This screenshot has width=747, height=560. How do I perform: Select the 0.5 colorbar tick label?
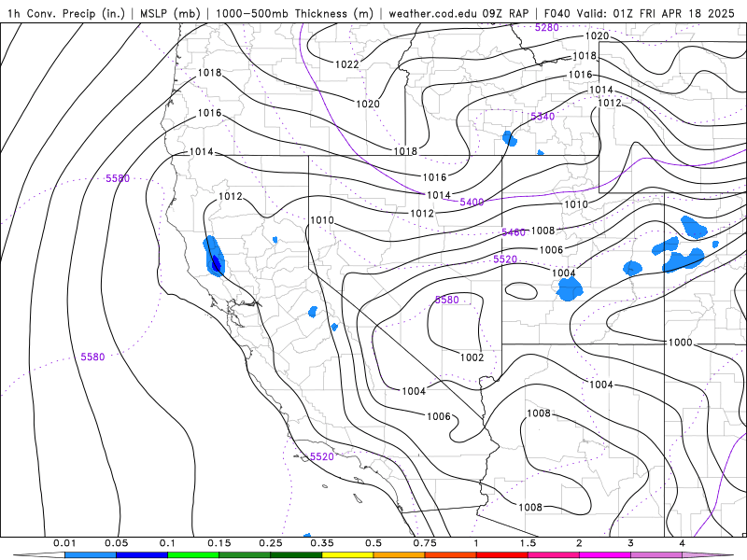[373, 543]
